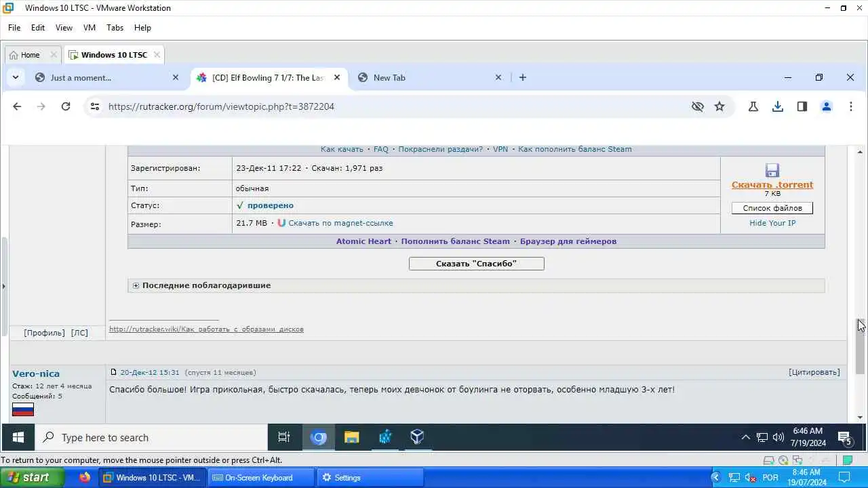Switch to the 'Just a moment...' tab
This screenshot has width=868, height=488.
coord(107,77)
